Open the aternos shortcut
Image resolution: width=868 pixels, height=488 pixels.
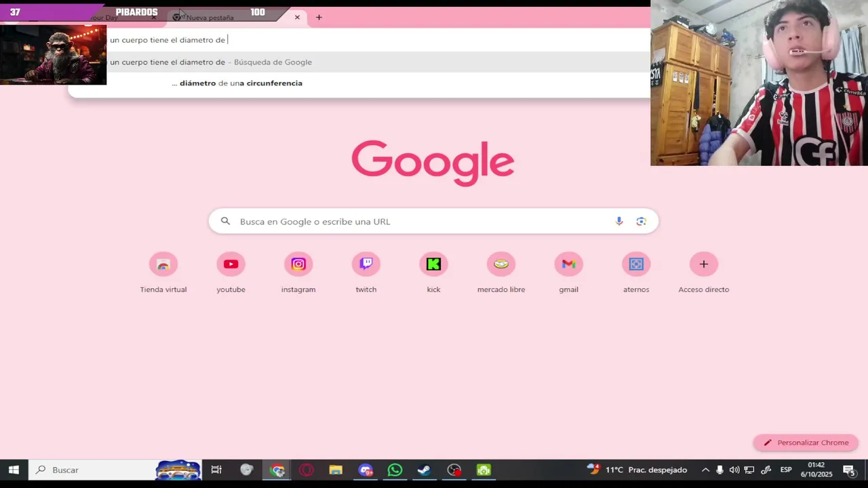pos(636,272)
